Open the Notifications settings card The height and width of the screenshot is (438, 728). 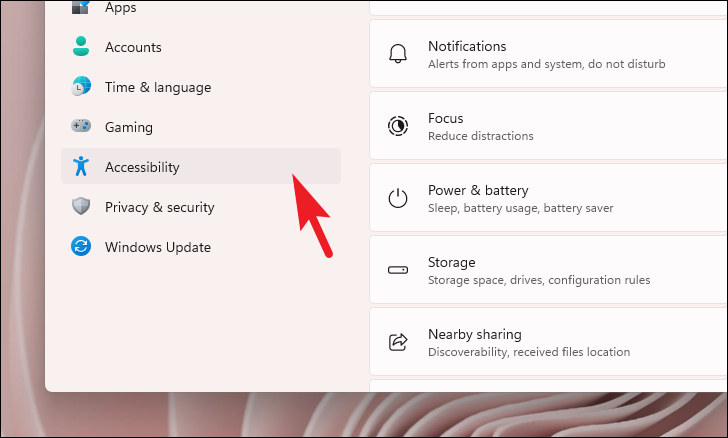coord(548,54)
